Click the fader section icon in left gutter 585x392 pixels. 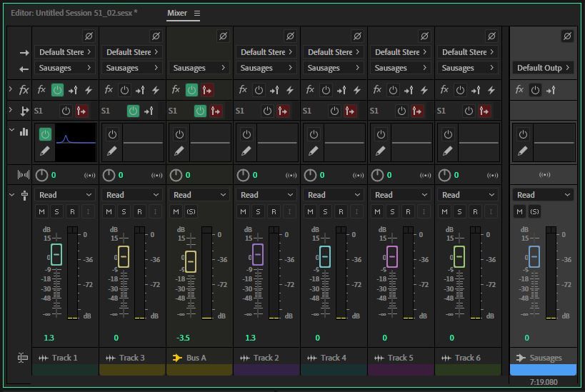pyautogui.click(x=24, y=195)
